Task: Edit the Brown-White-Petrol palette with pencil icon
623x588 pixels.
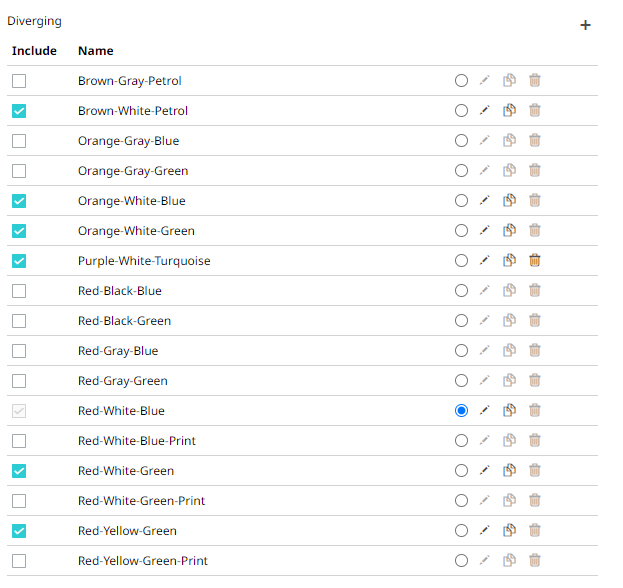Action: [x=484, y=110]
